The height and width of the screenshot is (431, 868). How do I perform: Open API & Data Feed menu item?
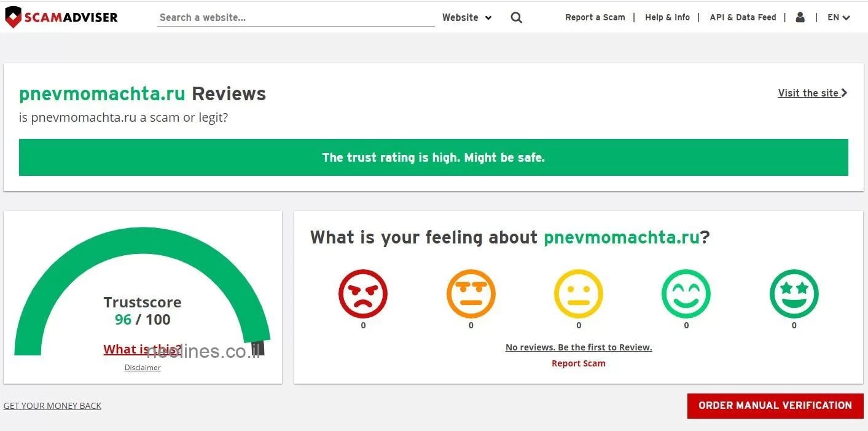(x=743, y=17)
